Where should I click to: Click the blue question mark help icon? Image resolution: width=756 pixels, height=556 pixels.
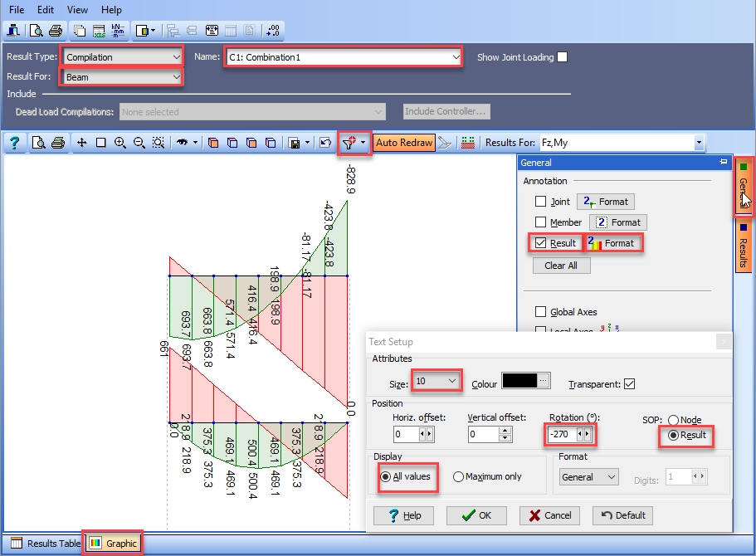tap(14, 143)
